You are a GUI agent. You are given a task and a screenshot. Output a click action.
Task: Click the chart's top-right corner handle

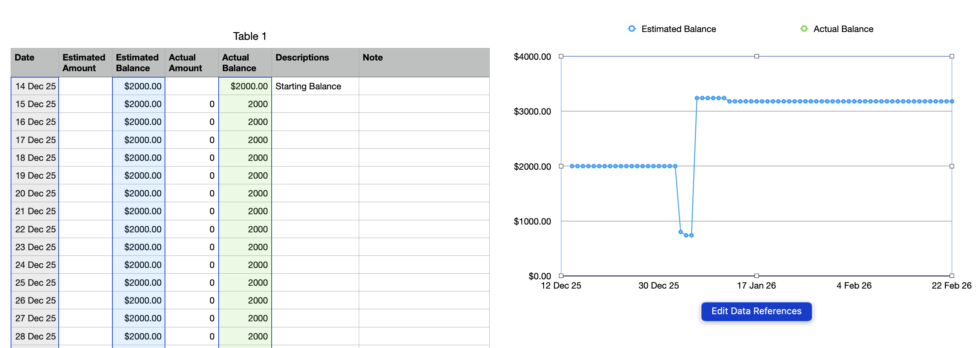tap(952, 56)
